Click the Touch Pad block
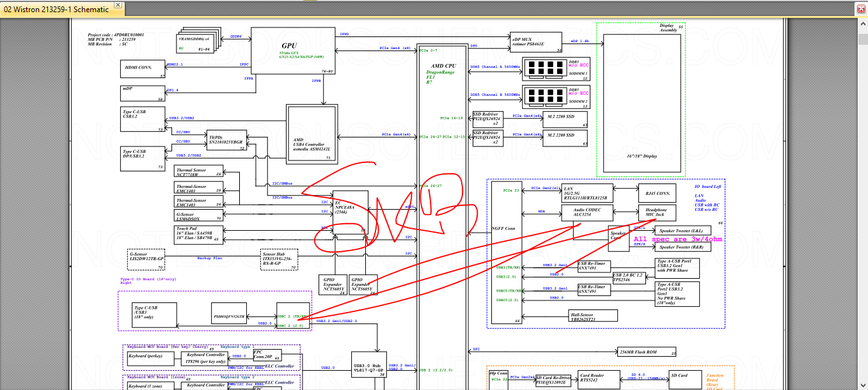Screen dimensions: 868x390 point(198,234)
